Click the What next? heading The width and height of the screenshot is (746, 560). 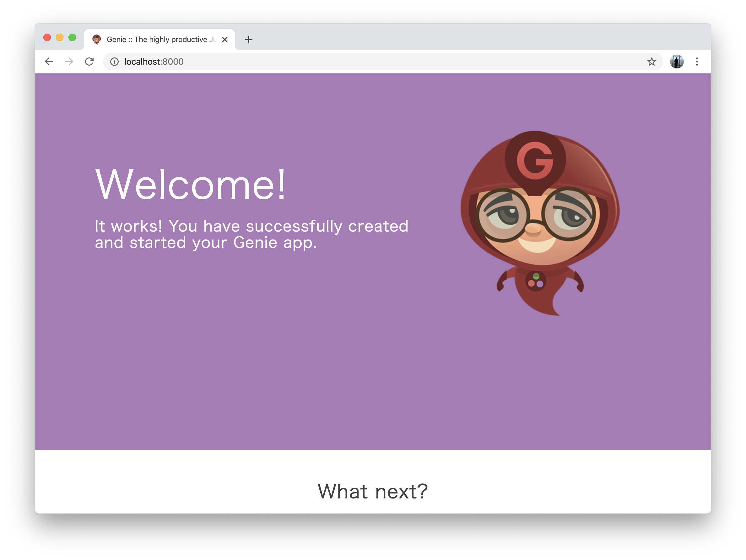pyautogui.click(x=373, y=492)
